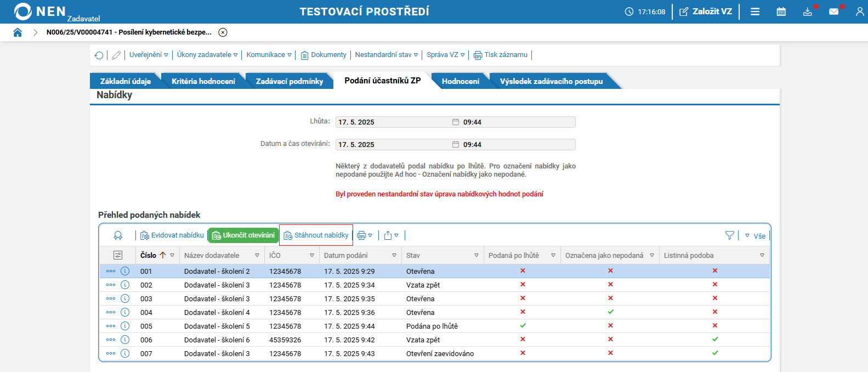Open the column settings icon
This screenshot has width=868, height=372.
[x=118, y=255]
